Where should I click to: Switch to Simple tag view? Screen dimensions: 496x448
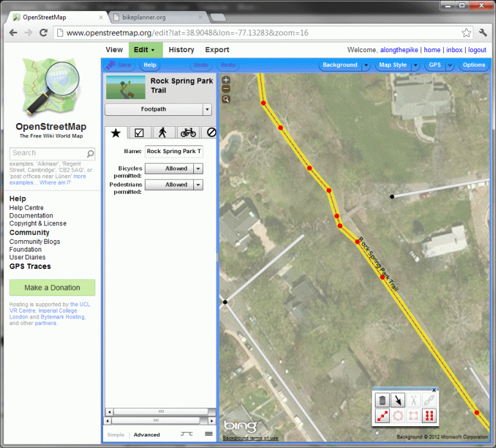click(116, 434)
